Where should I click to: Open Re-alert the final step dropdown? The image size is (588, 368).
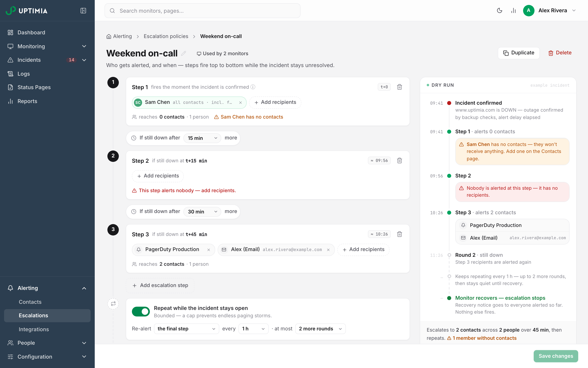pos(186,329)
